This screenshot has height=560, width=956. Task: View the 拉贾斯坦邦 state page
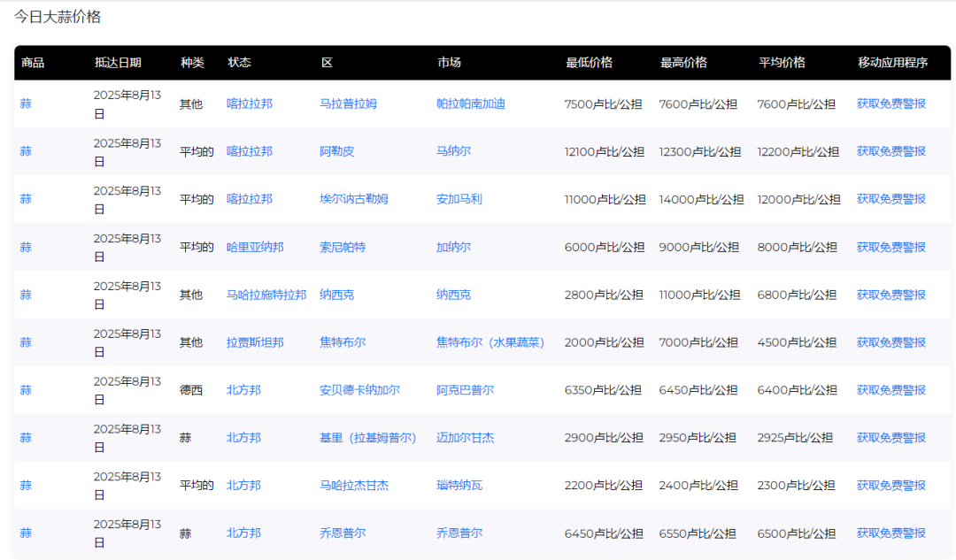[x=256, y=342]
